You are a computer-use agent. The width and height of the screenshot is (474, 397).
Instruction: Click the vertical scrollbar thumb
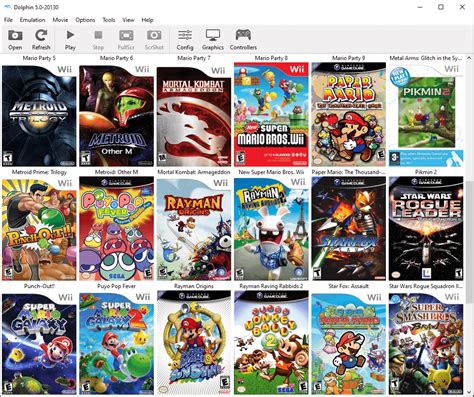pyautogui.click(x=469, y=242)
